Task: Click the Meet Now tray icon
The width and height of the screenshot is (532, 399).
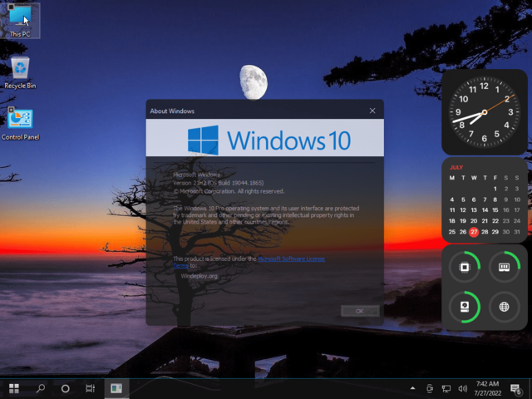Action: pyautogui.click(x=430, y=388)
